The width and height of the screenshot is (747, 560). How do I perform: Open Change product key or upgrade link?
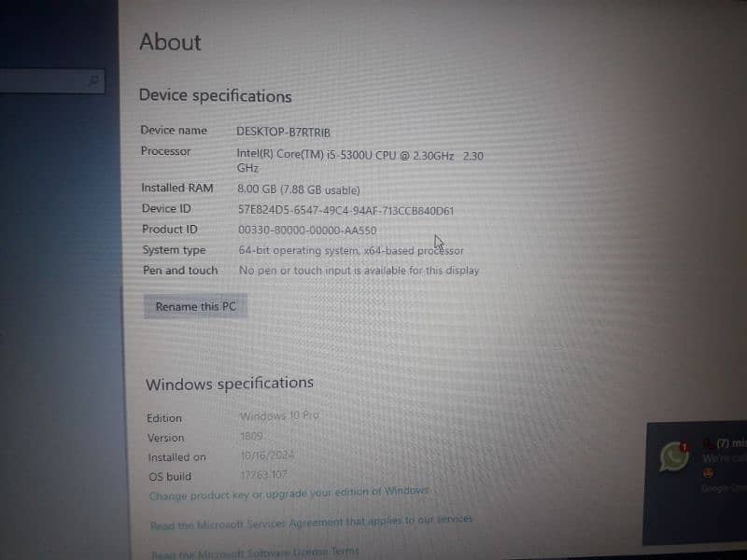tap(289, 494)
